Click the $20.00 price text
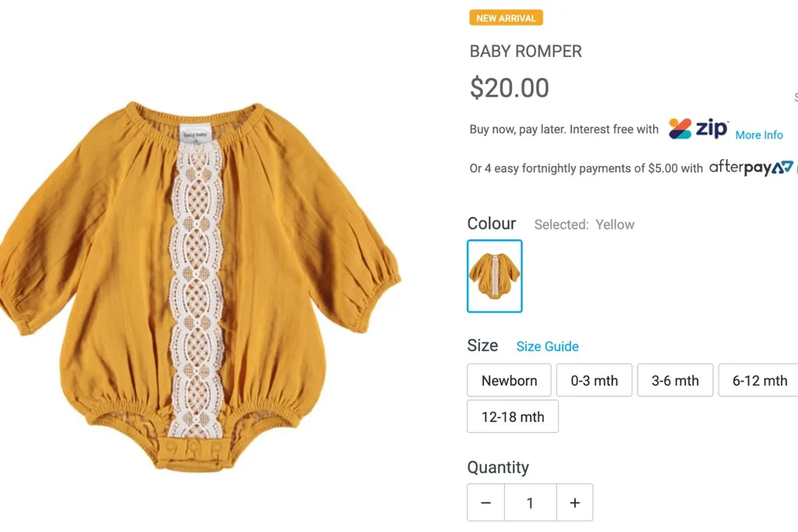The image size is (798, 532). click(x=509, y=88)
